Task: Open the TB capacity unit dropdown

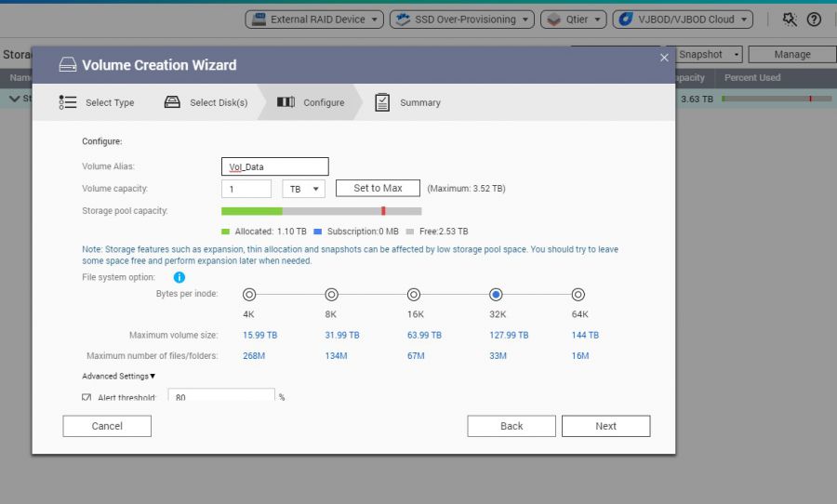Action: [302, 189]
